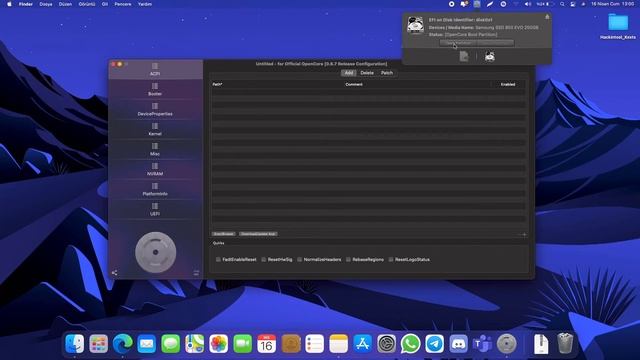Viewport: 640px width, 360px height.
Task: Open the Dosya menu
Action: point(46,4)
